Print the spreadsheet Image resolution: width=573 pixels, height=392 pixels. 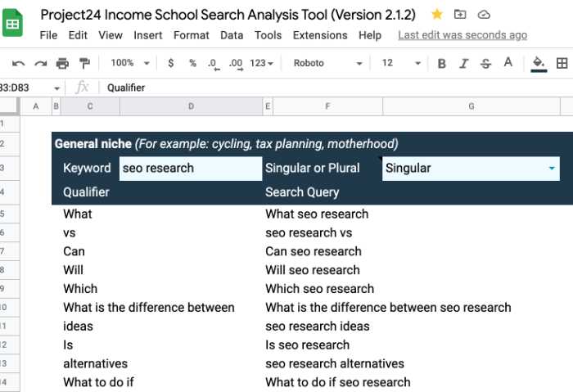[x=62, y=63]
